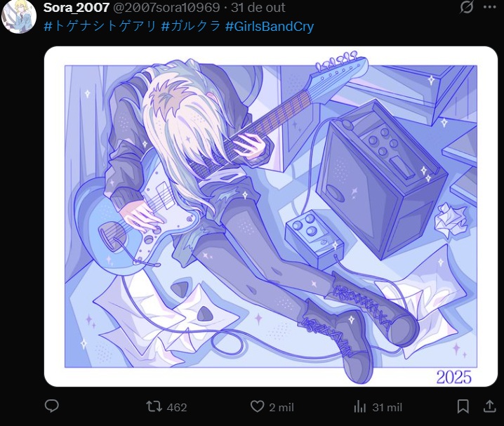Click the 462 repost count

coord(177,407)
